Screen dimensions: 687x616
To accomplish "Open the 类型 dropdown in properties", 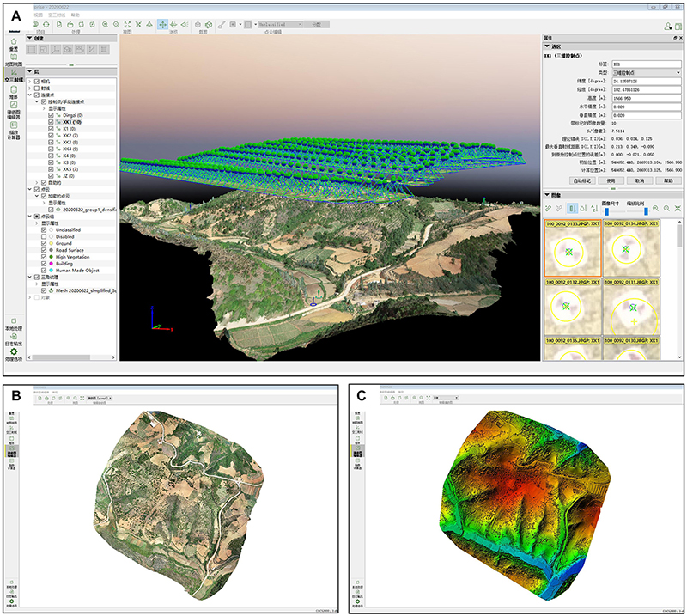I will pos(647,72).
